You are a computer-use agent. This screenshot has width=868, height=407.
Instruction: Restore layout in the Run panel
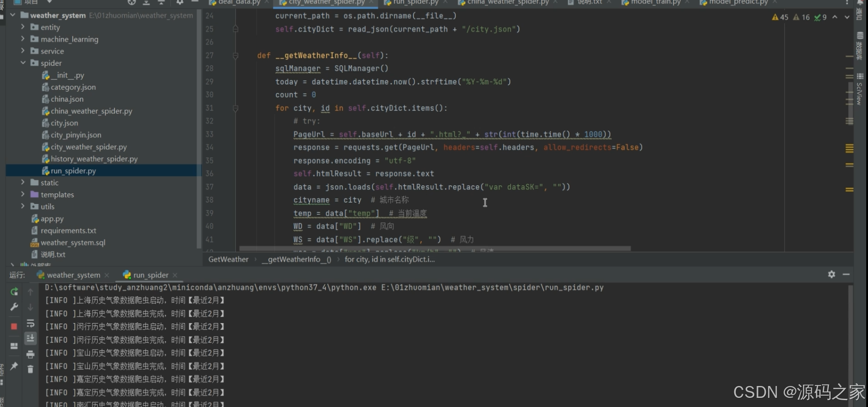point(14,346)
